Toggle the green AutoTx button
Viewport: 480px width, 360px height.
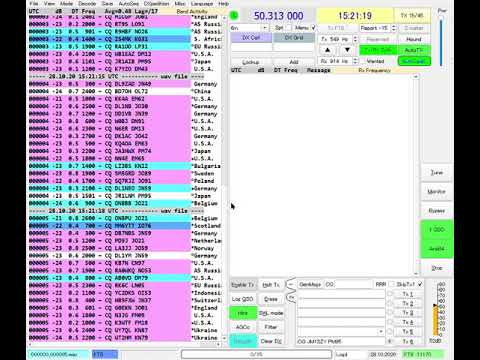(414, 50)
